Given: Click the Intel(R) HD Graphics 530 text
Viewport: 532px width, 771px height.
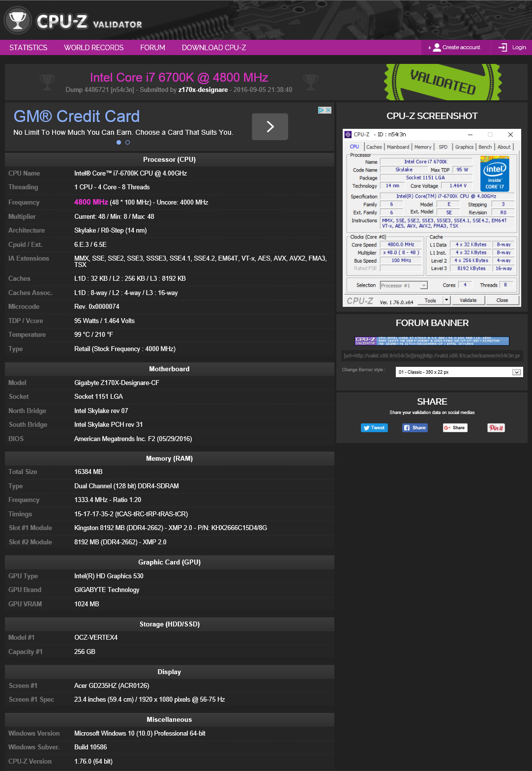Looking at the screenshot, I should click(x=109, y=576).
